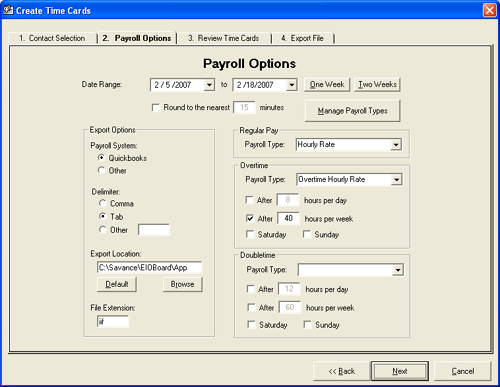Click the File Extension field

pos(113,321)
